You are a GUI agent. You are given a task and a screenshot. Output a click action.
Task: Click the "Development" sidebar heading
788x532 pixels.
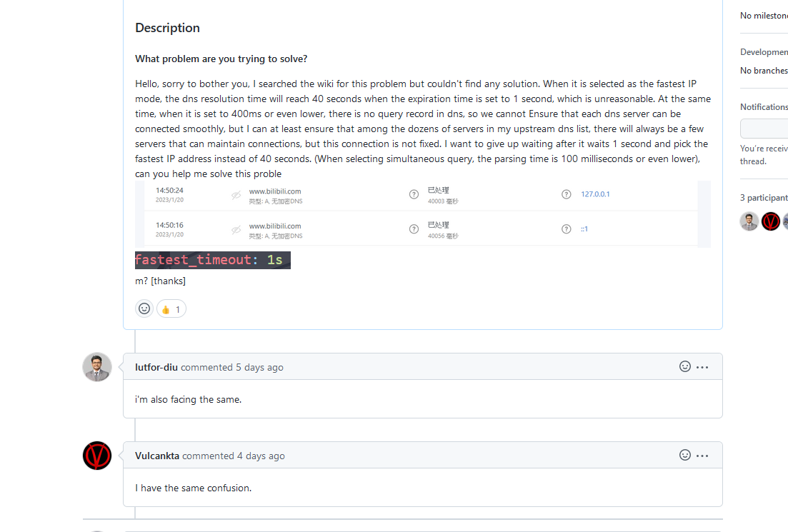click(x=764, y=51)
